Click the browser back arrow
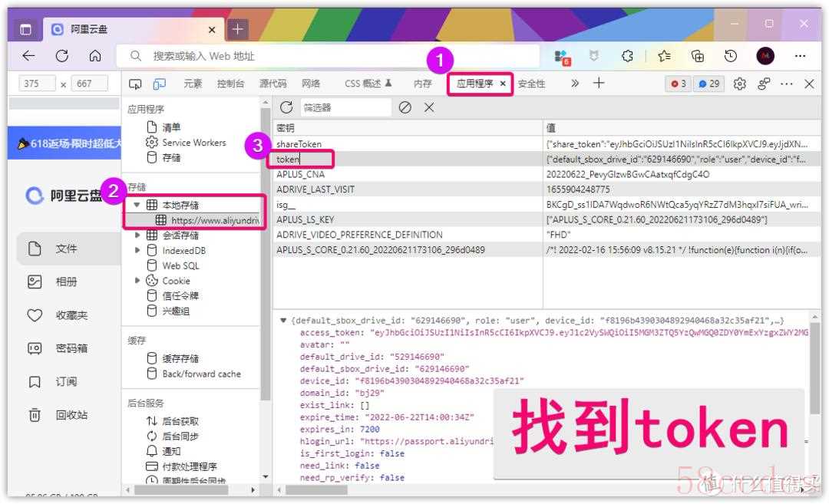The height and width of the screenshot is (504, 829). pyautogui.click(x=28, y=56)
